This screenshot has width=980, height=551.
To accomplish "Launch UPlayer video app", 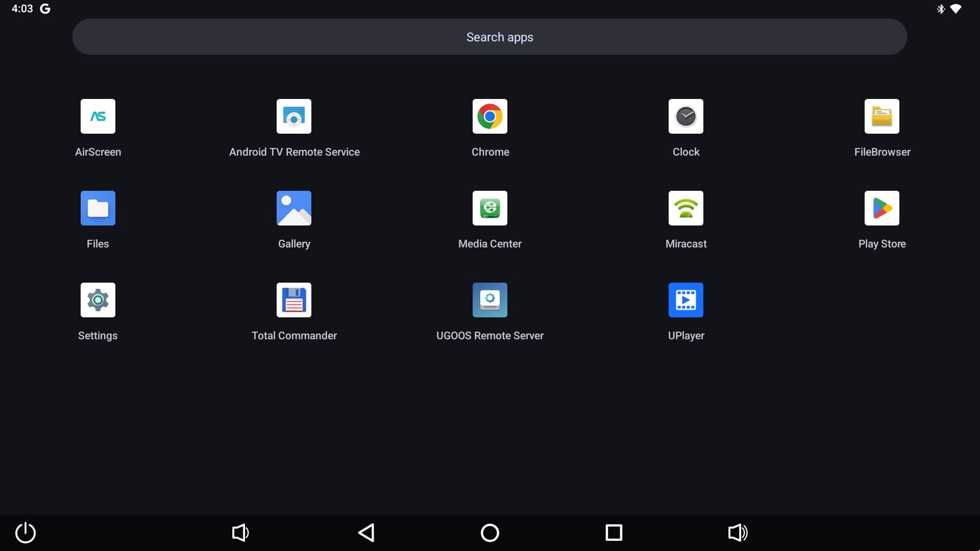I will tap(685, 300).
